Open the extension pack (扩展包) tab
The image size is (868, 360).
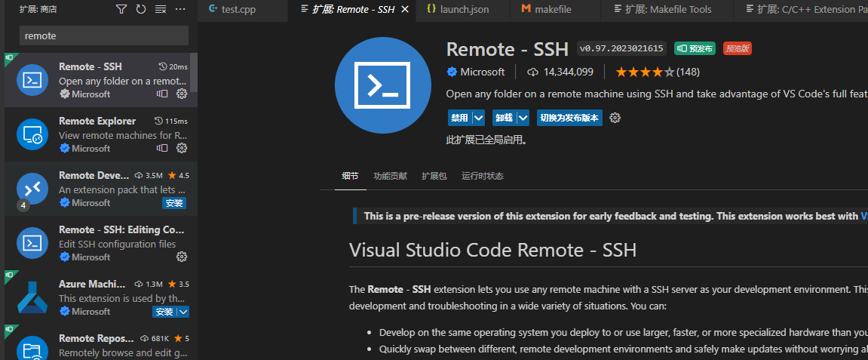point(434,176)
